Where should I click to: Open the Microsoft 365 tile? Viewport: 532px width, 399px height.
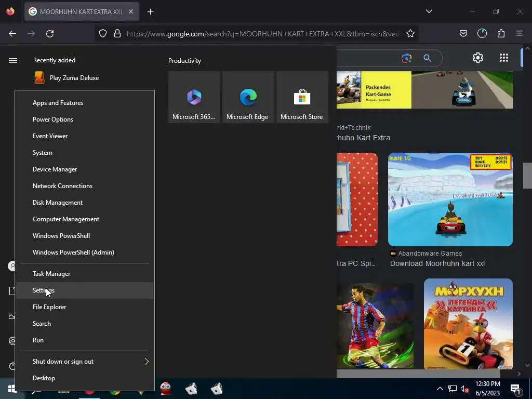[x=194, y=97]
